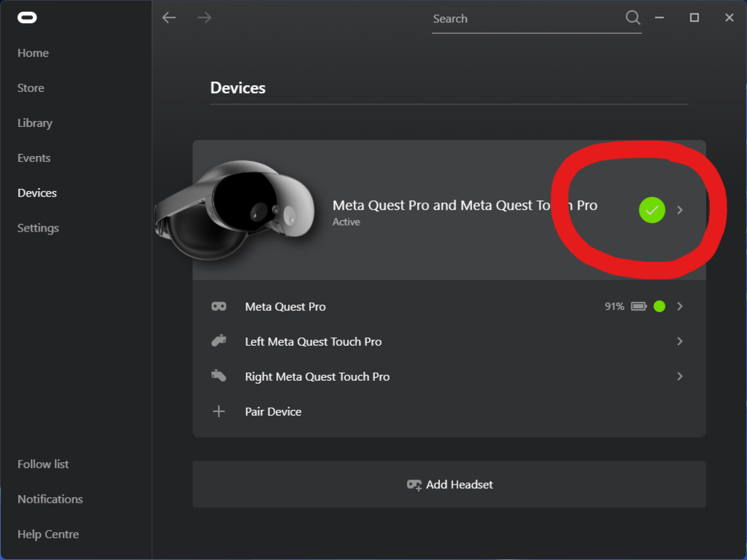The image size is (747, 560).
Task: Click the Active status text
Action: tap(347, 222)
